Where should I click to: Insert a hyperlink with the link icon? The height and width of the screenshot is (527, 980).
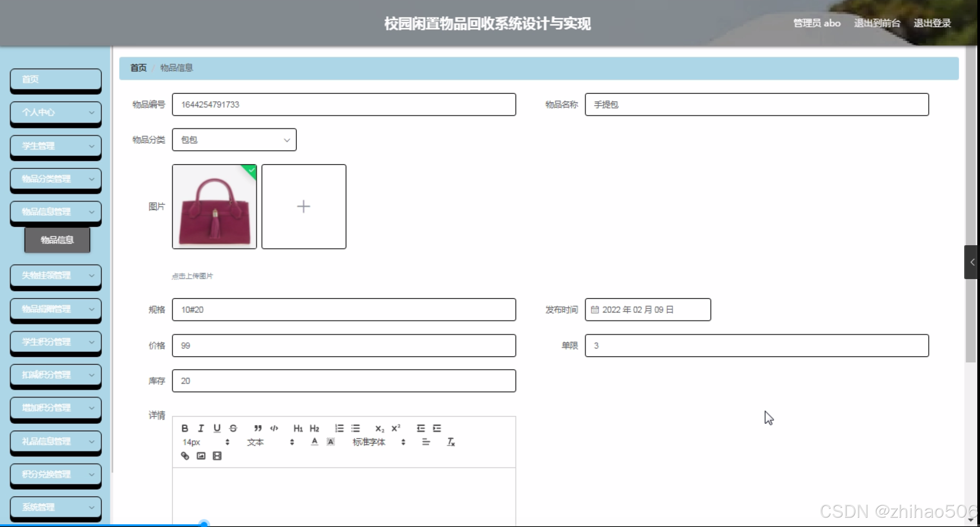[x=185, y=456]
